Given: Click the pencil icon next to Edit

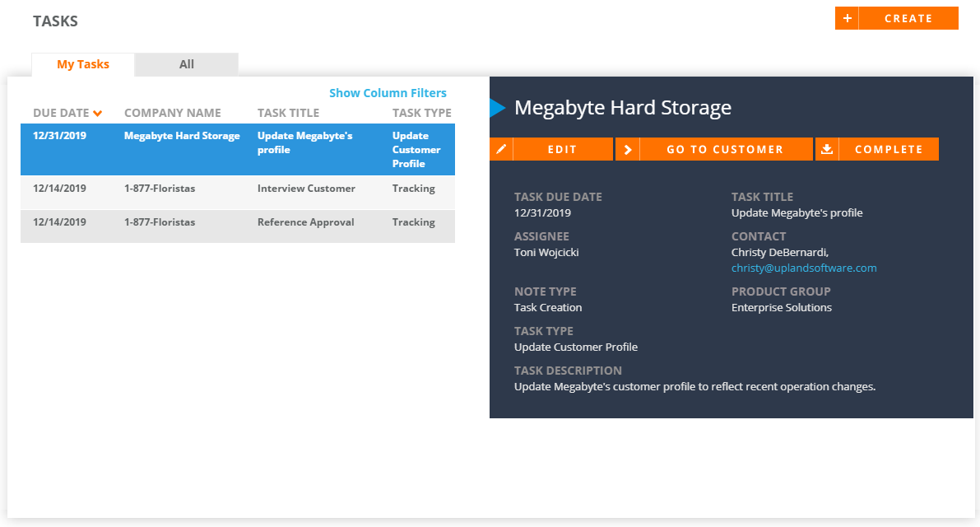Looking at the screenshot, I should [x=501, y=149].
